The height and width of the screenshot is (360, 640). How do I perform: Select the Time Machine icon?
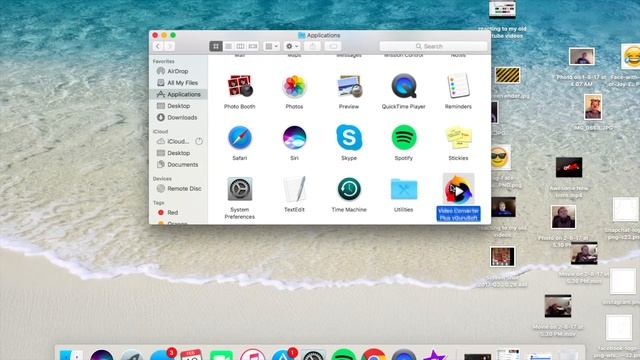click(x=349, y=189)
